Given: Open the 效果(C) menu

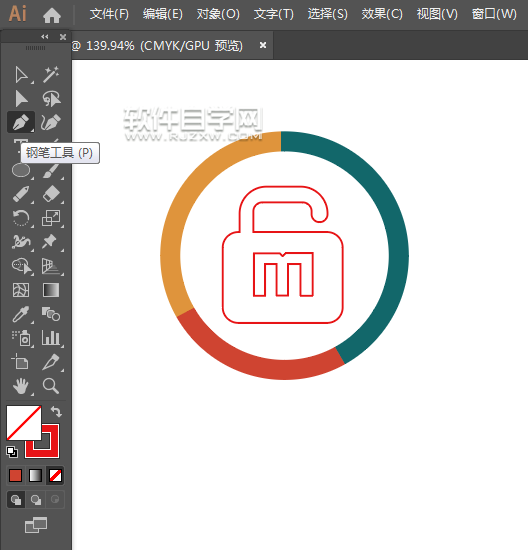Looking at the screenshot, I should [382, 14].
